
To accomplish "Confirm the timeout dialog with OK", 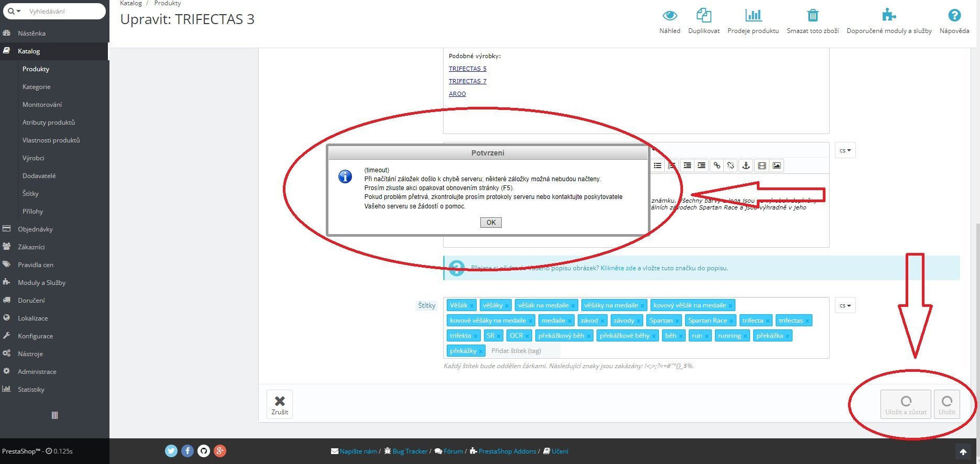I will pos(491,223).
